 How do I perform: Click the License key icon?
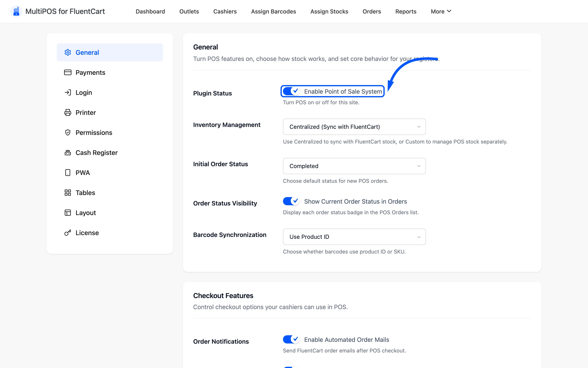(68, 233)
